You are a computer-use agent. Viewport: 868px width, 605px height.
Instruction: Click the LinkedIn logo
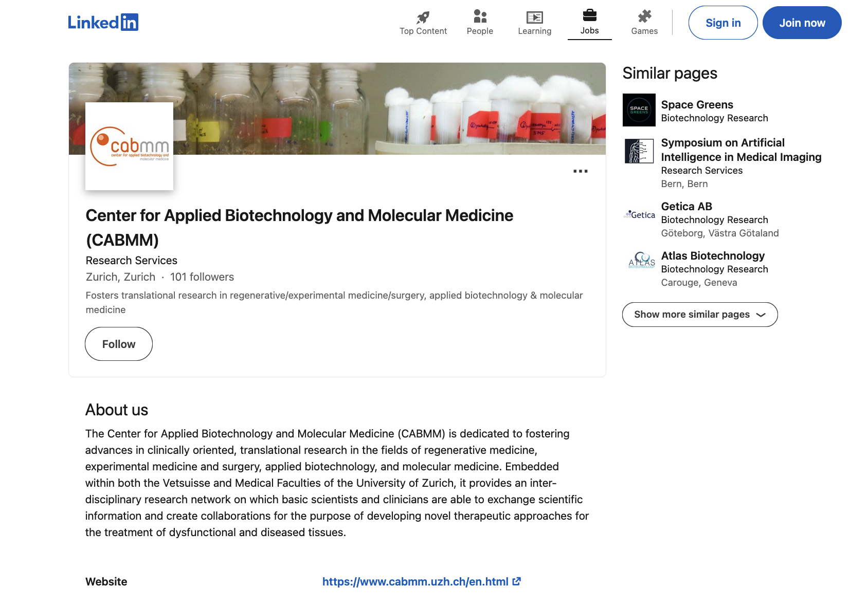pyautogui.click(x=103, y=22)
